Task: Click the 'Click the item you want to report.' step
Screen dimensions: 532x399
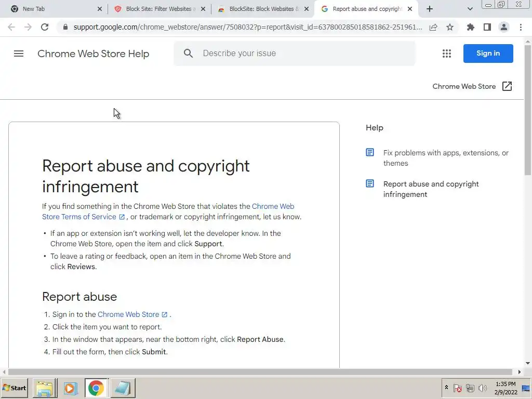Action: [107, 327]
